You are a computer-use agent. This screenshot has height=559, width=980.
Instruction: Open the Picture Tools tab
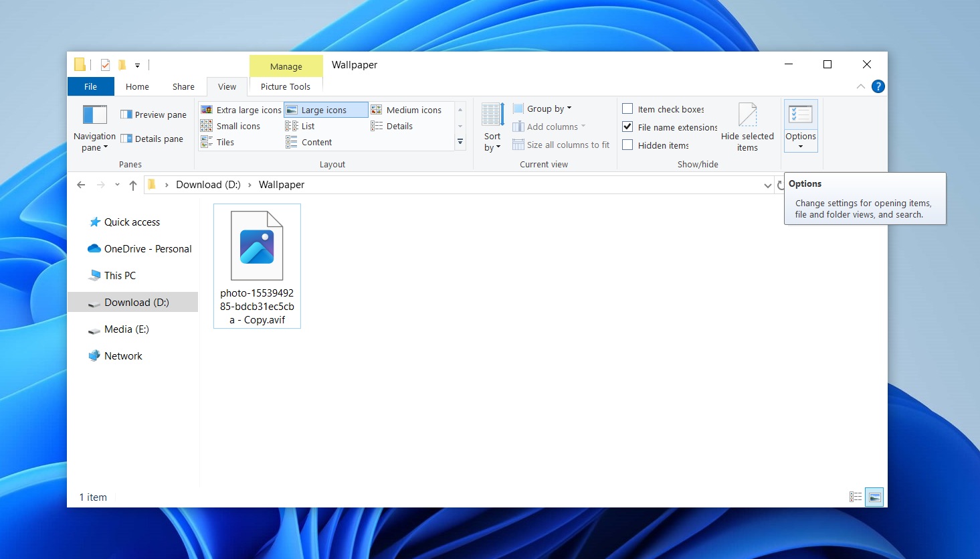286,86
